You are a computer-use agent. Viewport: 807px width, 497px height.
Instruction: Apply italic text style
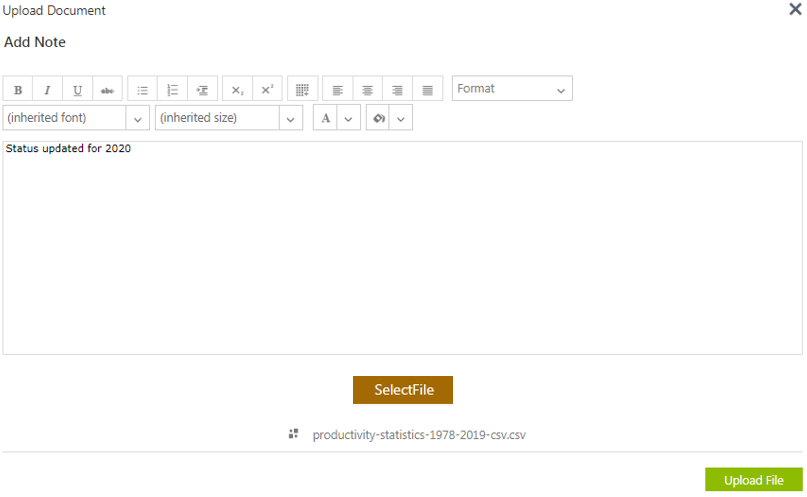[x=47, y=89]
